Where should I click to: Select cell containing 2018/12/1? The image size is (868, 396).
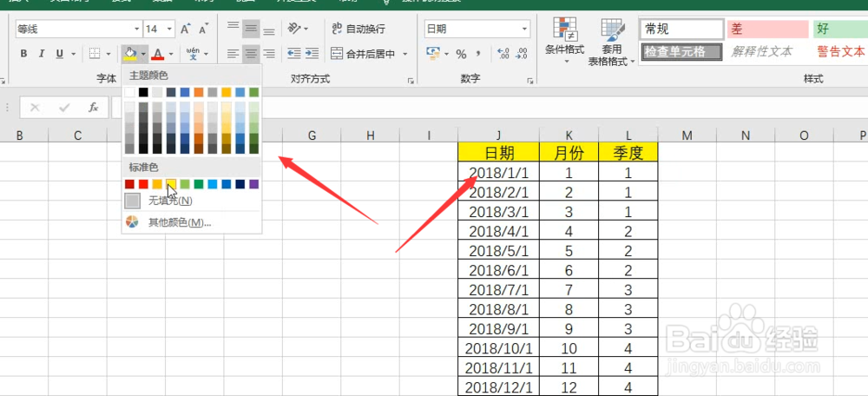pyautogui.click(x=499, y=386)
